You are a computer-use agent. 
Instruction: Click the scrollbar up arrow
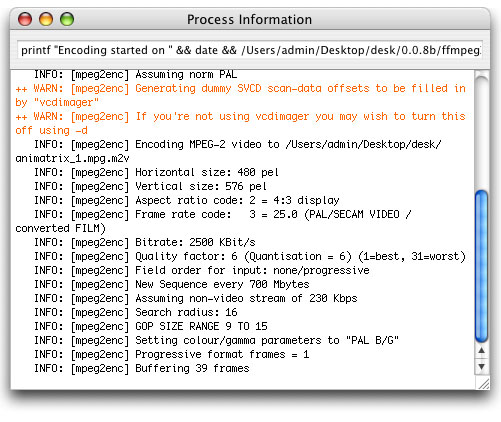481,350
